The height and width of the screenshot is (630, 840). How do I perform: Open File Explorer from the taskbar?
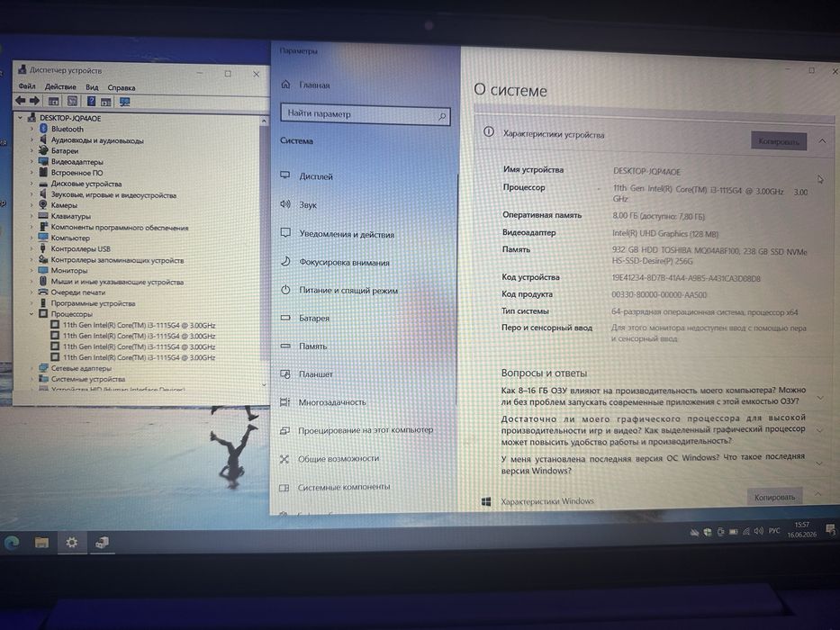[41, 543]
